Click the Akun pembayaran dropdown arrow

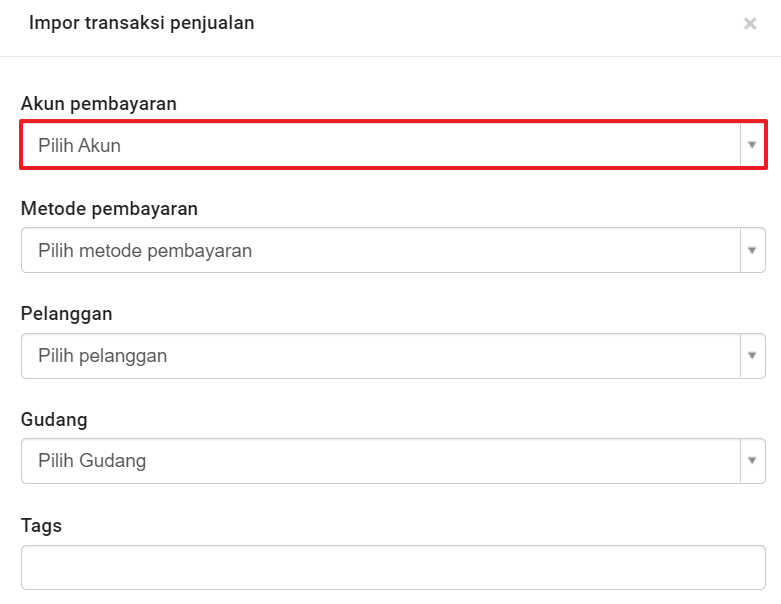click(752, 146)
